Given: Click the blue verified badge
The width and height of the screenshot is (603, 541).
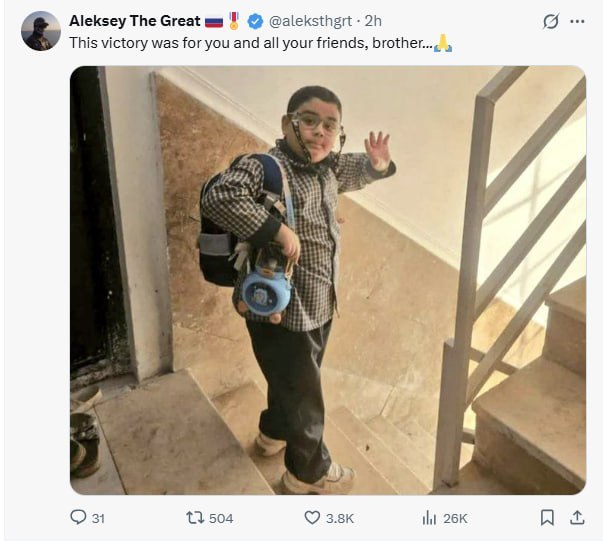Looking at the screenshot, I should [x=255, y=21].
